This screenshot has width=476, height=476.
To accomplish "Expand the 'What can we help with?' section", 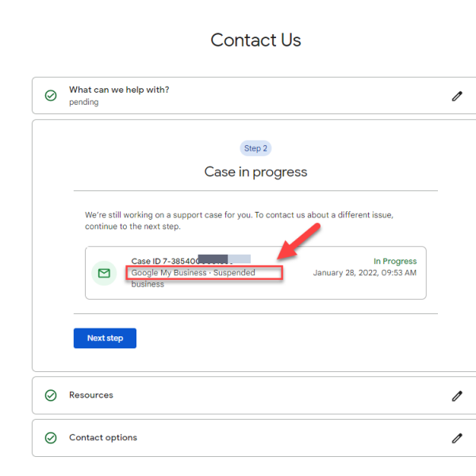I will tap(119, 90).
